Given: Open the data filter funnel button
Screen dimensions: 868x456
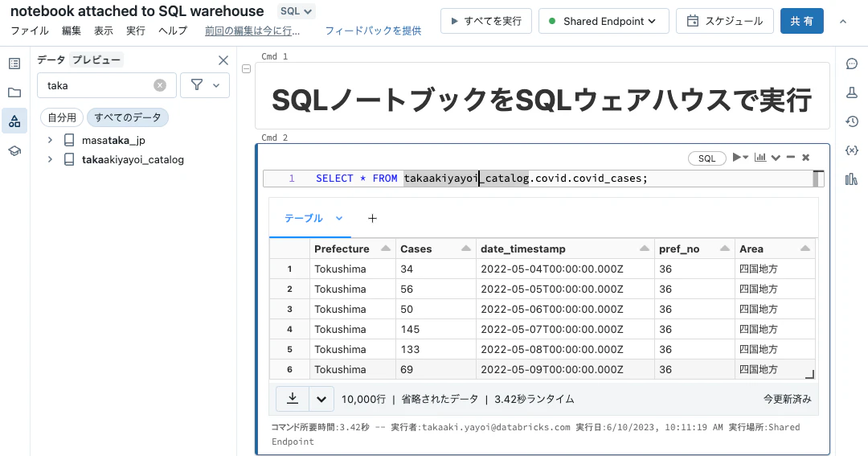Looking at the screenshot, I should click(x=205, y=85).
